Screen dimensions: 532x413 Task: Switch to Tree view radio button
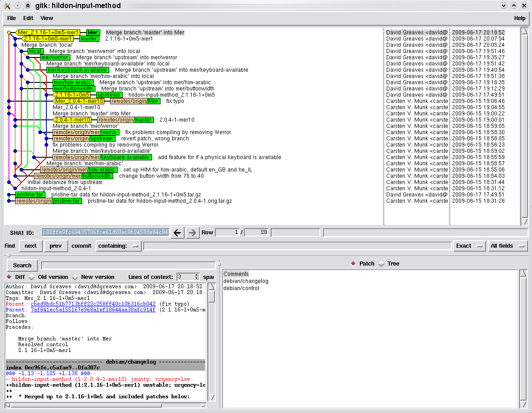pos(381,264)
